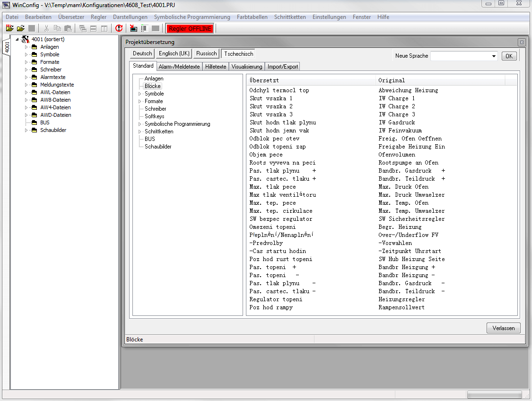Open the Übersetzer menu
Image resolution: width=532 pixels, height=401 pixels.
point(71,17)
